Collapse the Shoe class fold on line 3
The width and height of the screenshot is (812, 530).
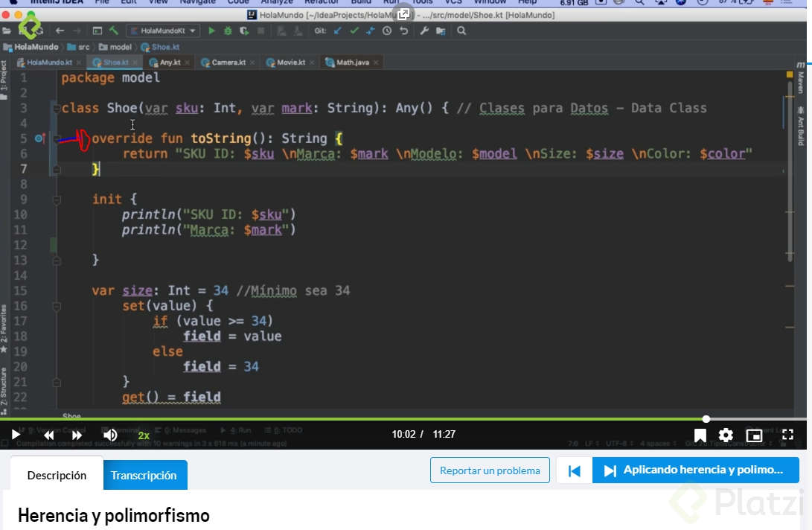57,108
